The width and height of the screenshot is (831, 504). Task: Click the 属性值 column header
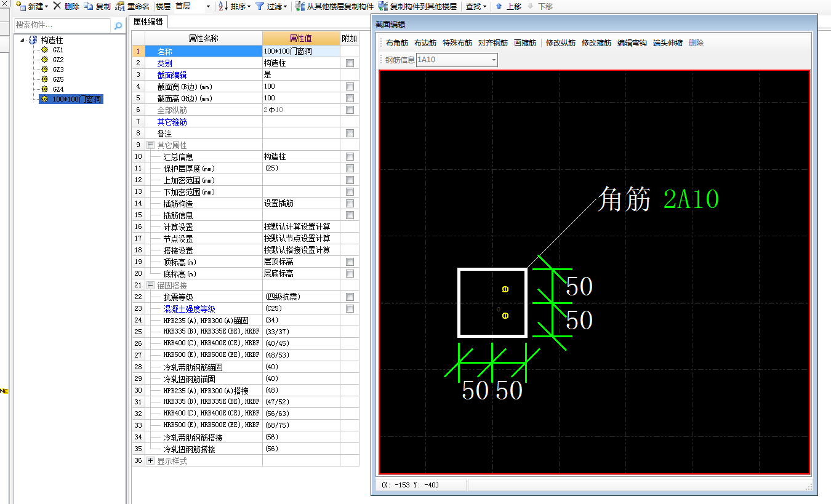point(301,38)
